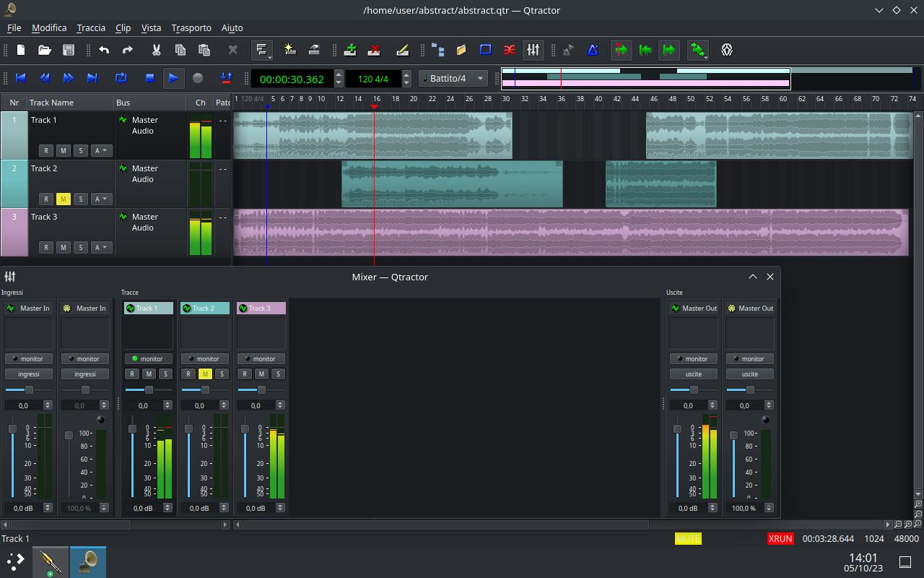Toggle the Loop transport icon
Image resolution: width=924 pixels, height=578 pixels.
tap(121, 78)
